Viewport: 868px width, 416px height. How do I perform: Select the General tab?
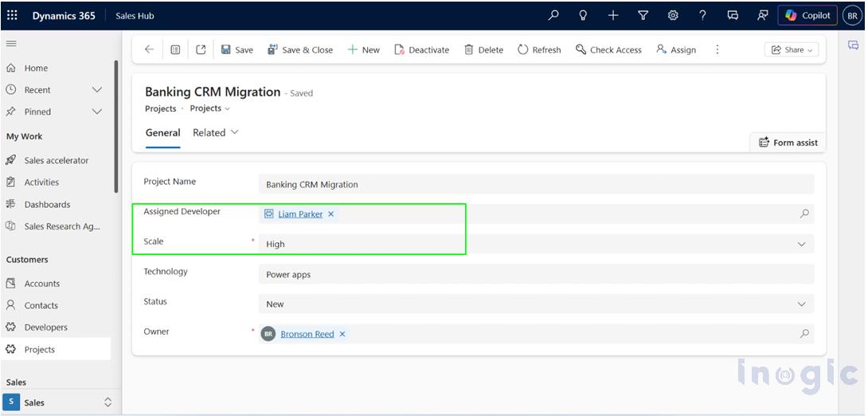[162, 133]
